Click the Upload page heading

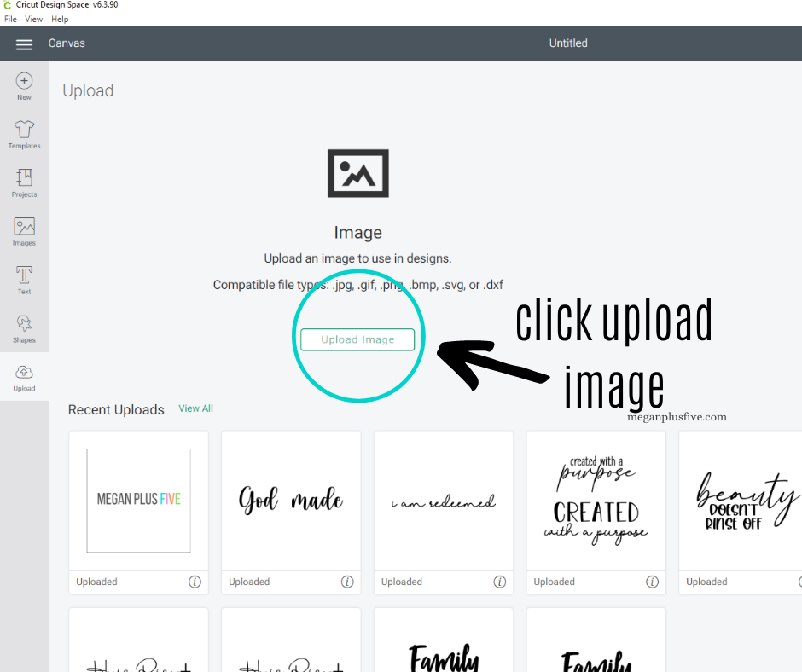tap(88, 90)
